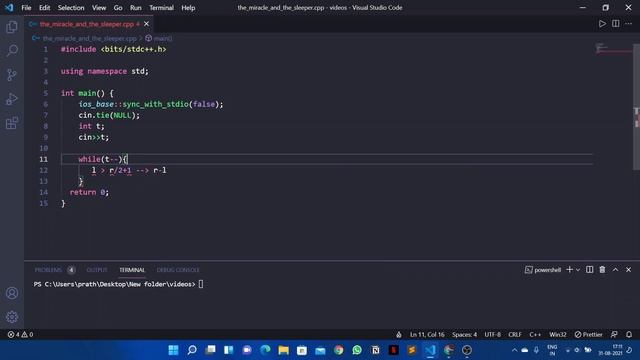Viewport: 640px width, 360px height.
Task: Close the the_miracle_and_the_sleeper.cpp tab
Action: coord(147,24)
